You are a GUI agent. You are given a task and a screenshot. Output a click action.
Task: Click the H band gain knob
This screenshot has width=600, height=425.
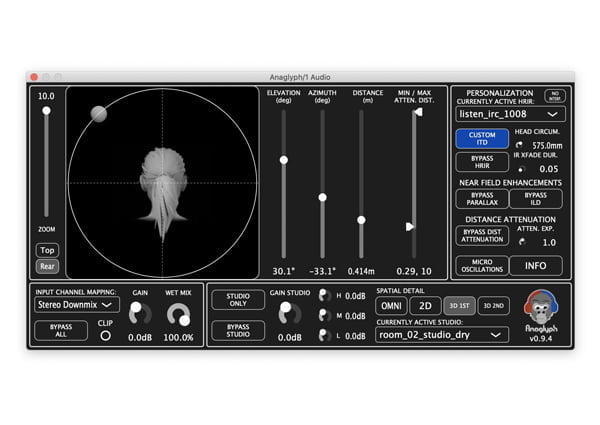pyautogui.click(x=324, y=295)
